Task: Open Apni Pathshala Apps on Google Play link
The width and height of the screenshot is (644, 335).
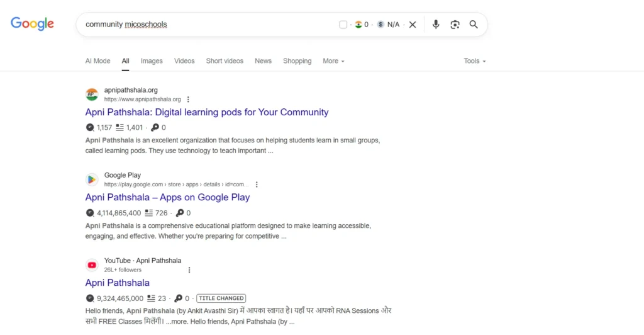Action: pyautogui.click(x=167, y=197)
